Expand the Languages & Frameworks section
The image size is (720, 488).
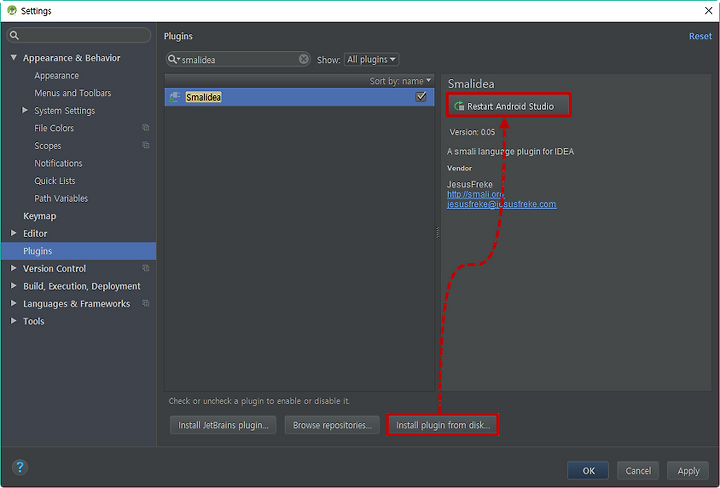14,303
